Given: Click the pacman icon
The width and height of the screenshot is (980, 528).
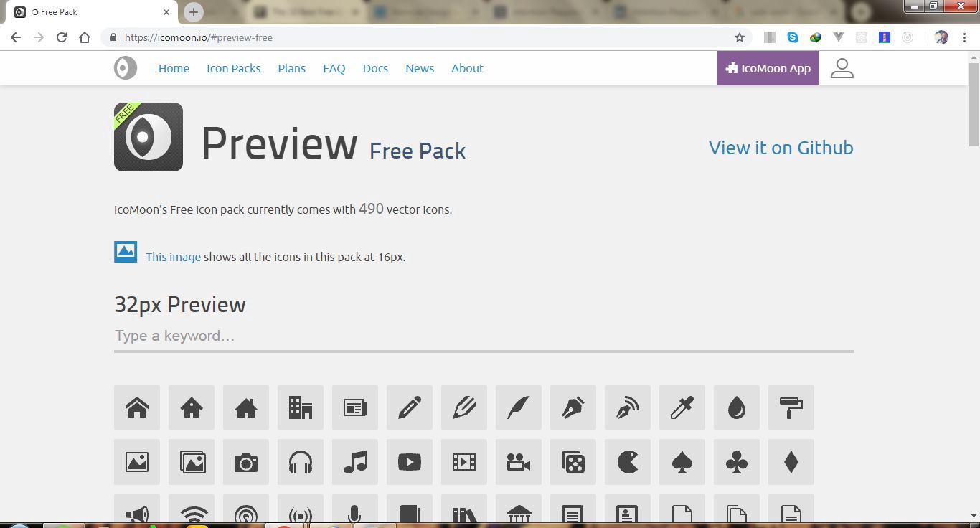Looking at the screenshot, I should 628,463.
